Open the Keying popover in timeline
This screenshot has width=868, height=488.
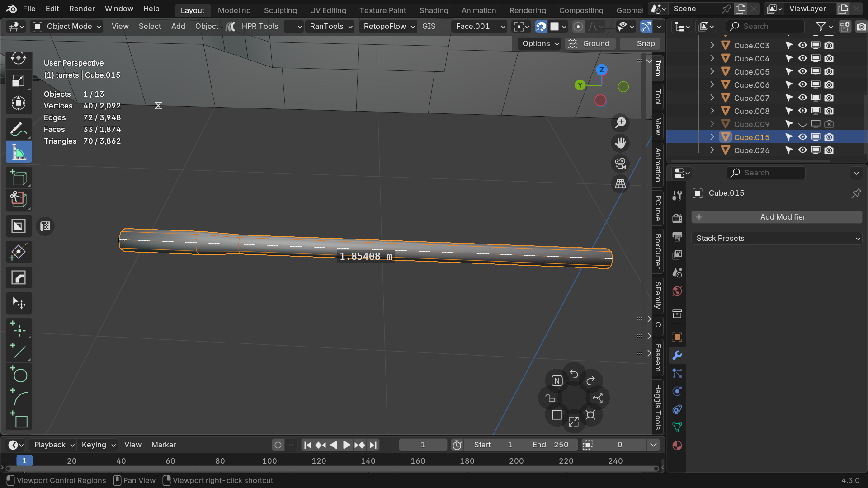pos(98,445)
